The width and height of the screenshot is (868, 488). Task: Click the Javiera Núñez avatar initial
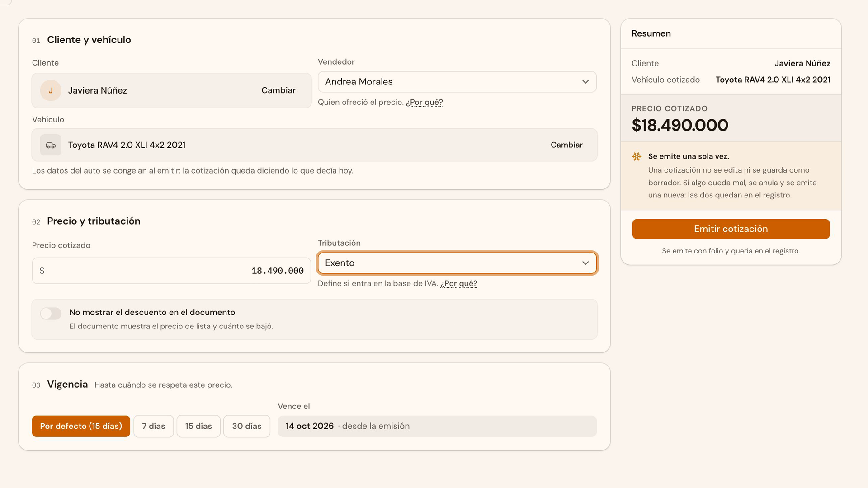(x=51, y=90)
